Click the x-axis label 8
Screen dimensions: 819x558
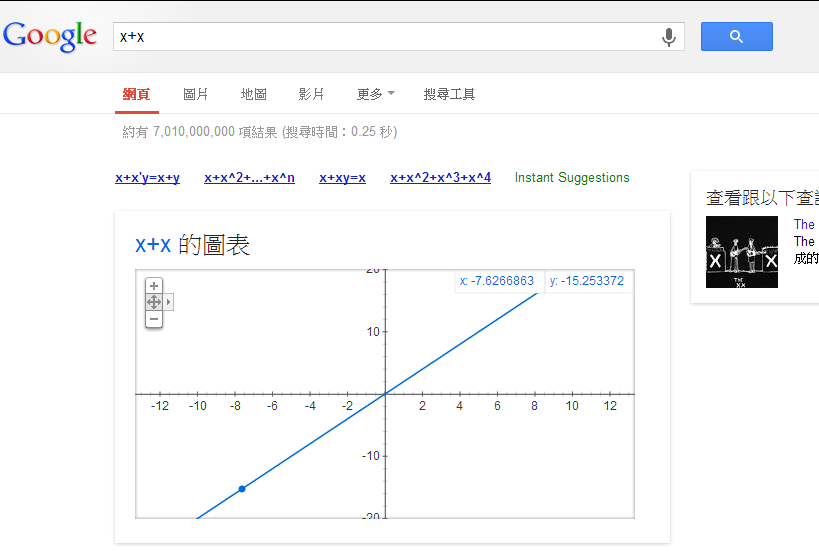pyautogui.click(x=534, y=406)
